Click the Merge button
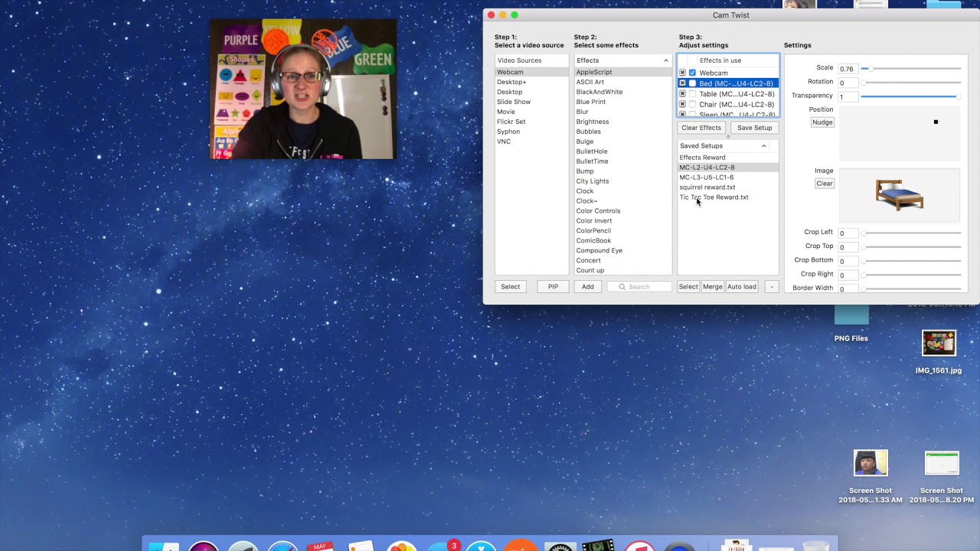Screen dimensions: 980x551 click(x=713, y=287)
